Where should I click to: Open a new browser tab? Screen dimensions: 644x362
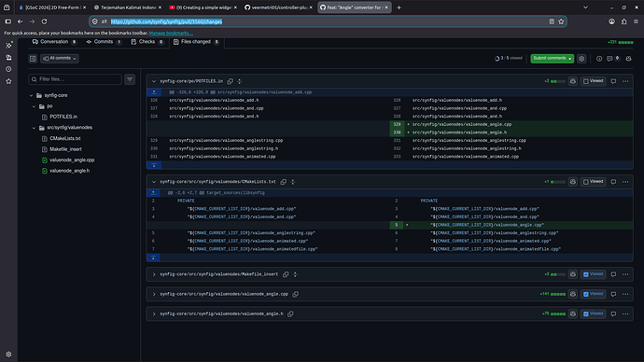(399, 7)
